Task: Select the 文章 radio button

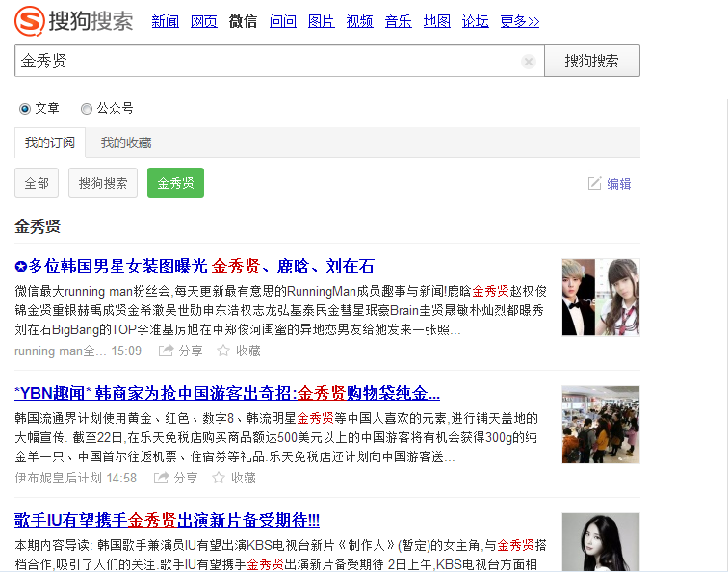Action: [x=25, y=109]
